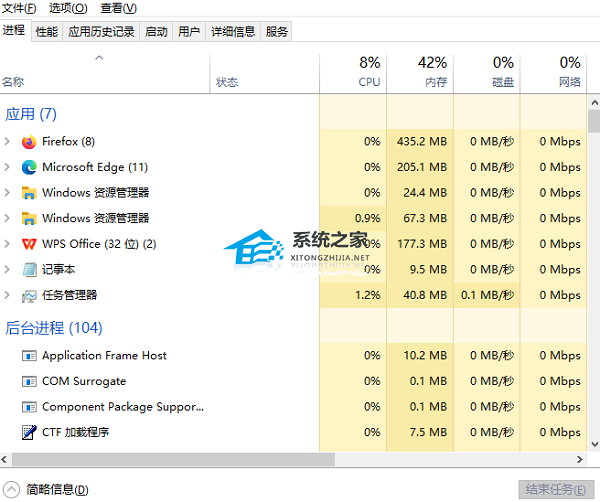
Task: Click the vertical scrollbar down arrow
Action: [594, 444]
